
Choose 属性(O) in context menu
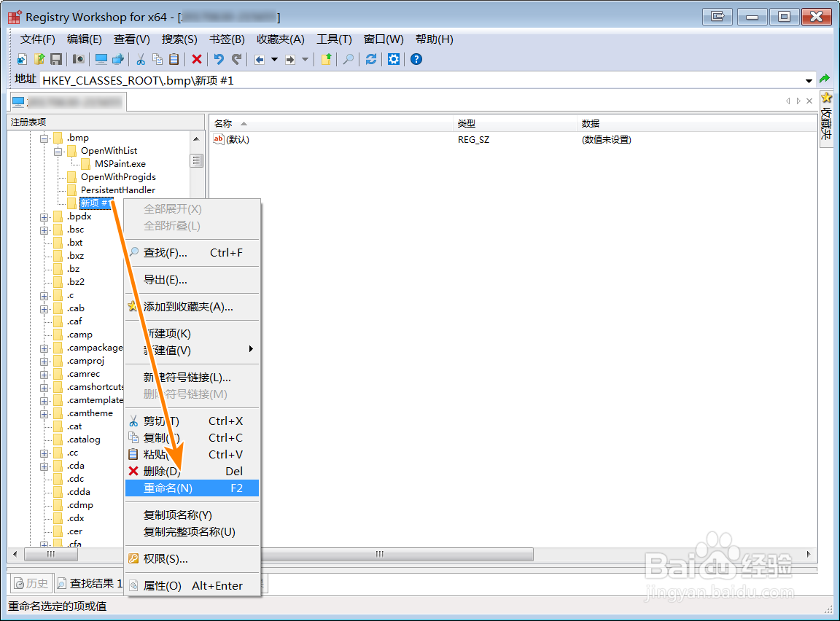coord(192,586)
